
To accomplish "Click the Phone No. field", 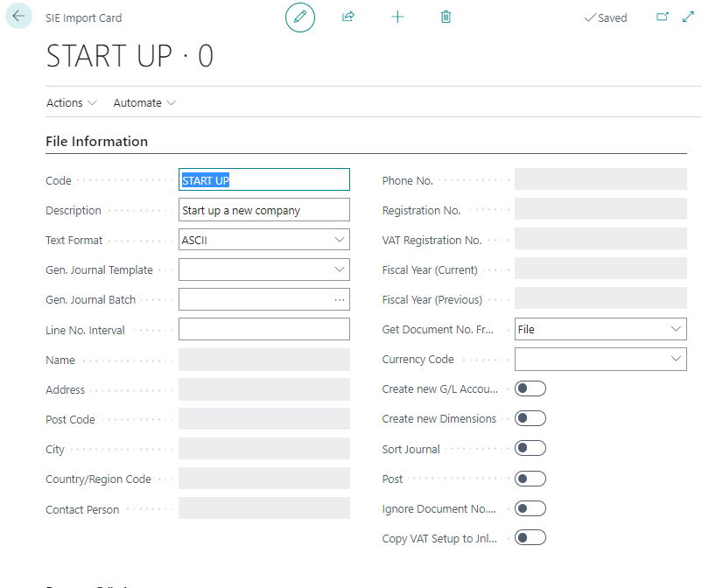I will [600, 179].
